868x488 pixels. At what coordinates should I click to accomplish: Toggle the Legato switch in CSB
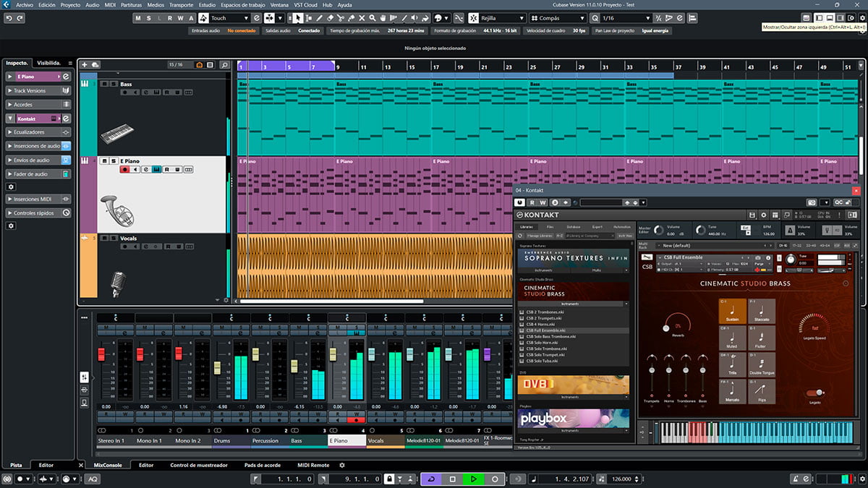click(x=814, y=393)
